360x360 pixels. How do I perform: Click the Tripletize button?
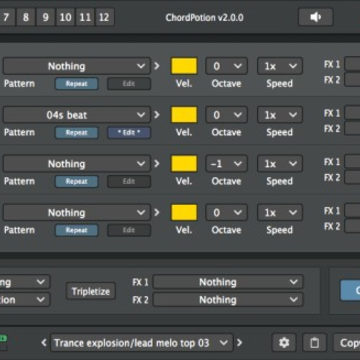coord(91,291)
